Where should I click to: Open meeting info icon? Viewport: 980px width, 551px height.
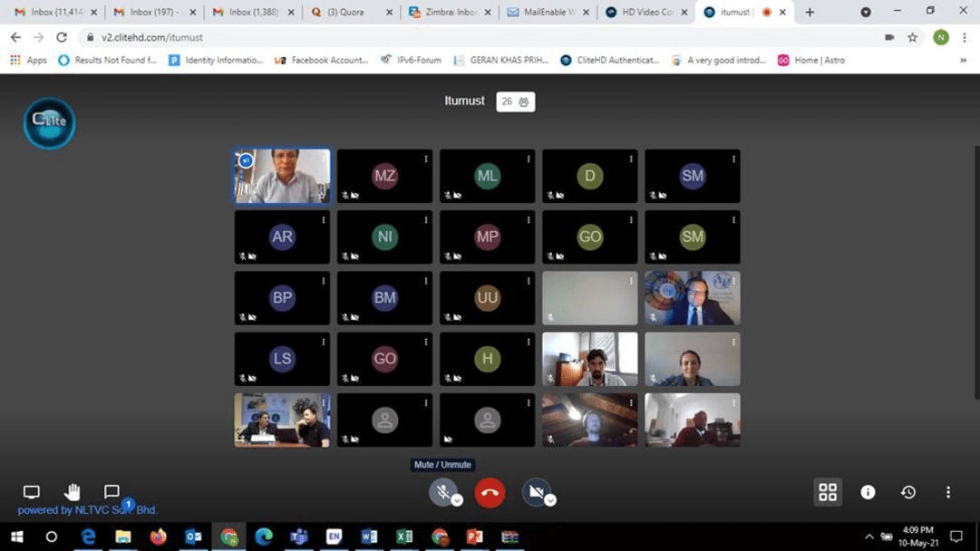coord(868,492)
